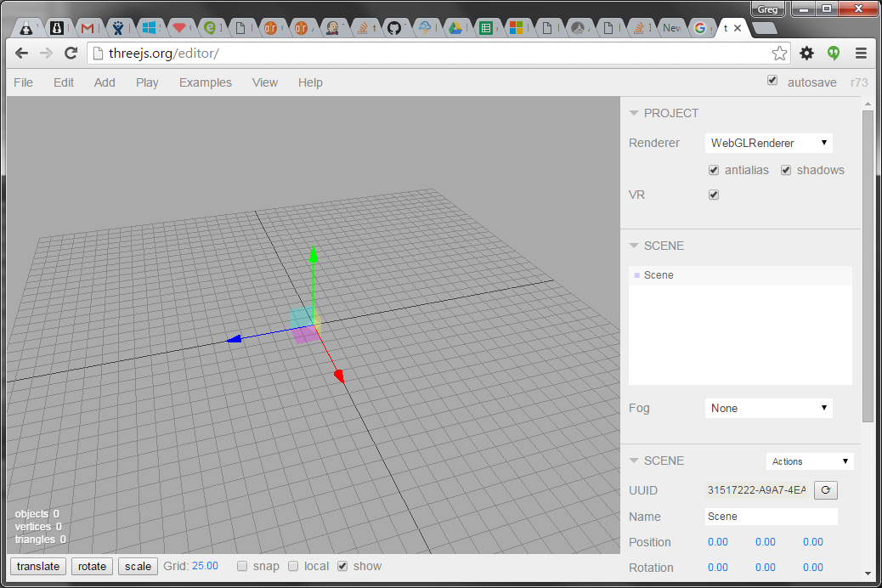This screenshot has height=588, width=882.
Task: Open the Edit menu
Action: 64,82
